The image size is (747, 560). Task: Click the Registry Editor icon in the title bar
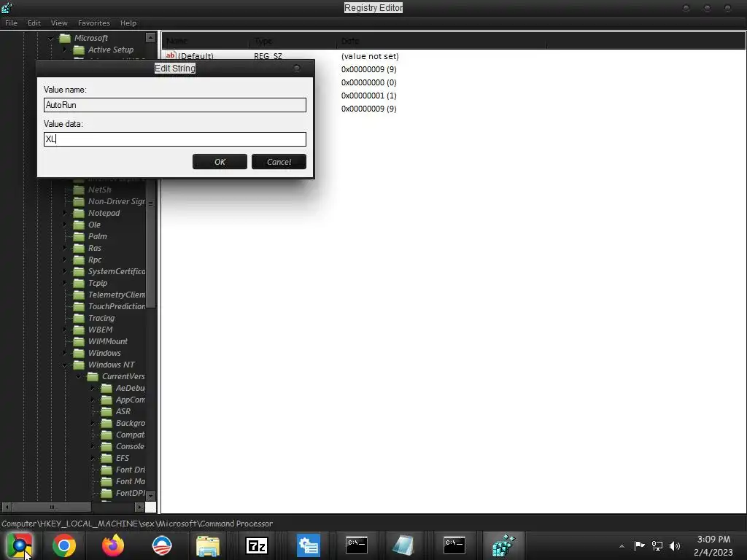tap(7, 7)
